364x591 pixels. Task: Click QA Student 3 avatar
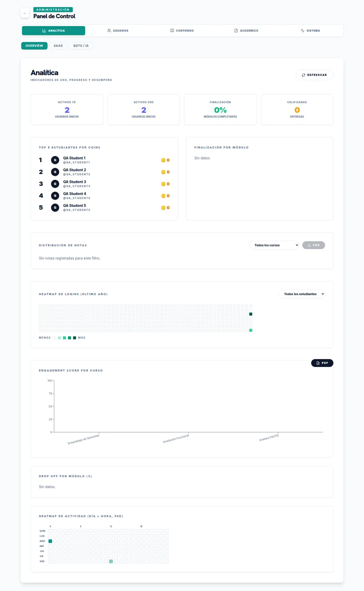(x=55, y=184)
